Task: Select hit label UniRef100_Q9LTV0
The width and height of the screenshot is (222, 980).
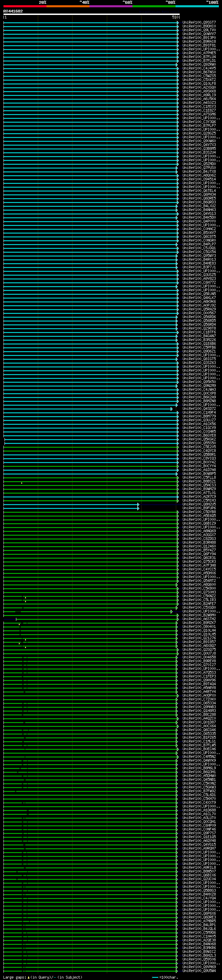Action: coord(199,30)
